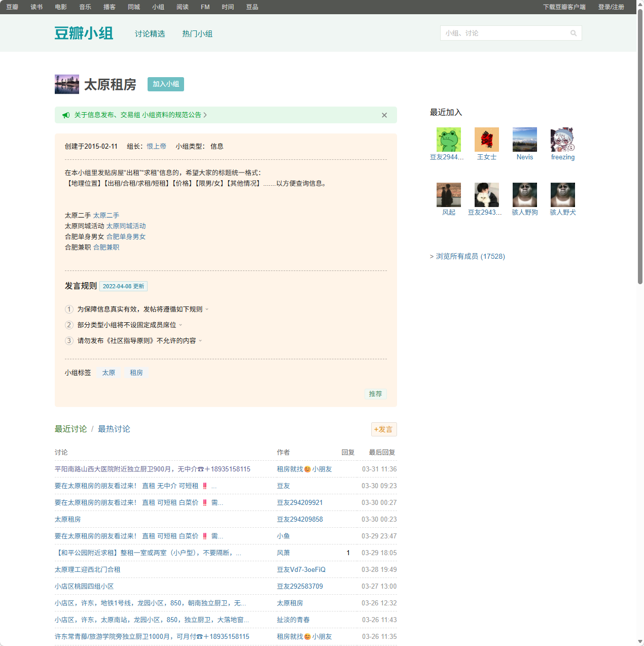Open 讨论精选 in the header navigation
The width and height of the screenshot is (644, 646).
pos(150,34)
